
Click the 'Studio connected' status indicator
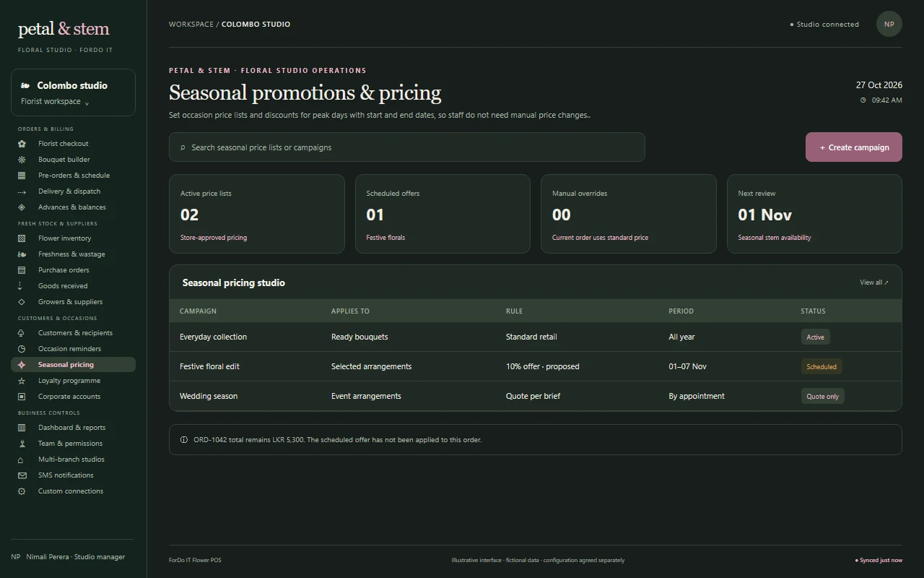click(824, 25)
